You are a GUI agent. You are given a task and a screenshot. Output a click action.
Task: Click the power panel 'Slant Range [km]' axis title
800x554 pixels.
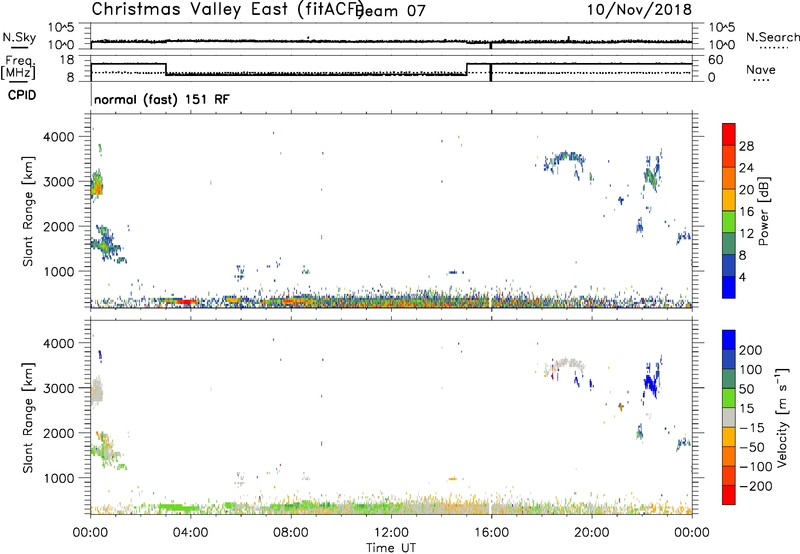coord(28,211)
